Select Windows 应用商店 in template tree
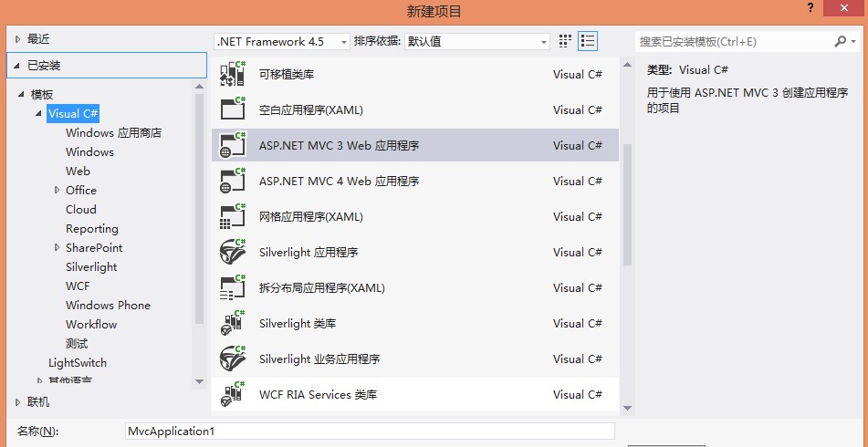The width and height of the screenshot is (868, 447). (x=113, y=133)
